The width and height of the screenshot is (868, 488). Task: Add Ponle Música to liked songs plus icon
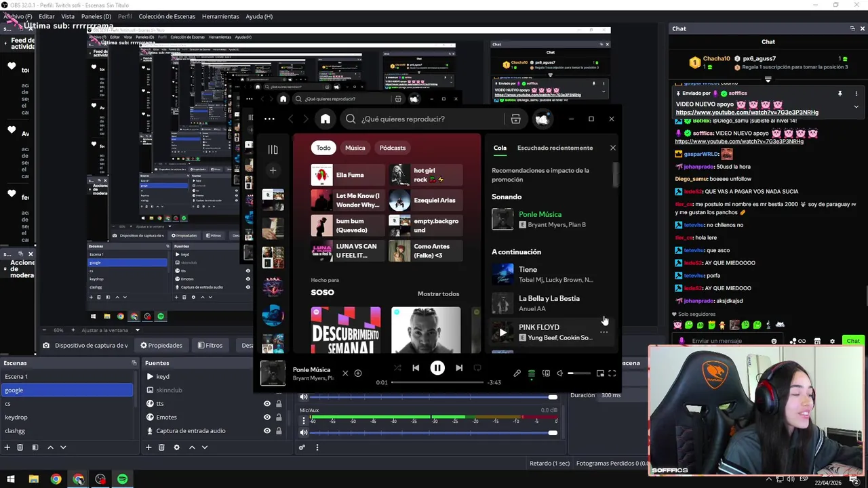pos(358,373)
